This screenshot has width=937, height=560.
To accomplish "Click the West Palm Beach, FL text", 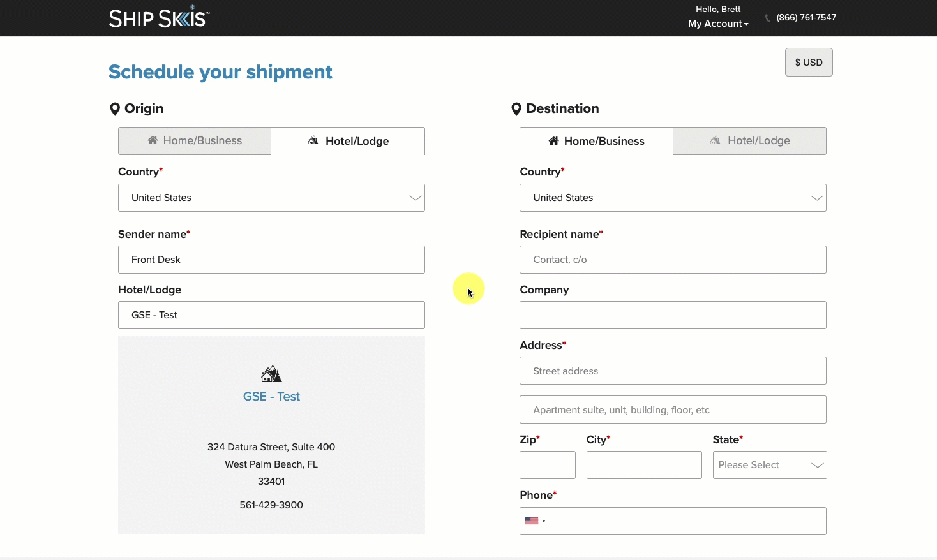I will pyautogui.click(x=271, y=464).
